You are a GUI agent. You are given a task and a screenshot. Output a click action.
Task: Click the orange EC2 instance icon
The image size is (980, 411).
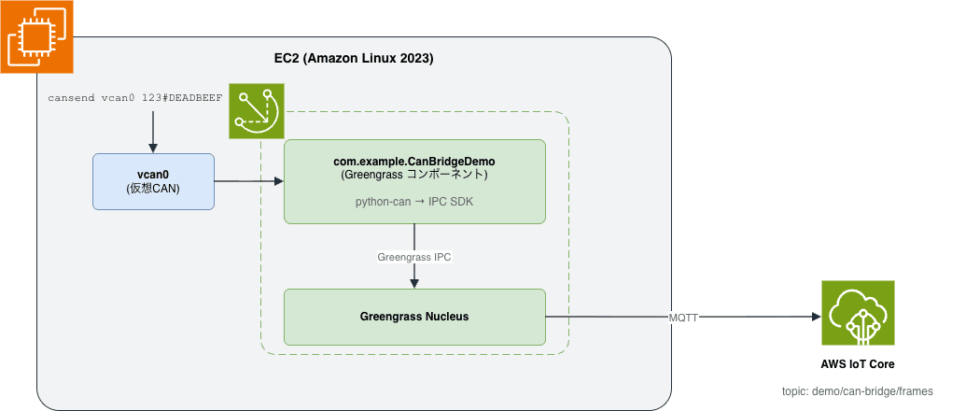click(x=37, y=37)
